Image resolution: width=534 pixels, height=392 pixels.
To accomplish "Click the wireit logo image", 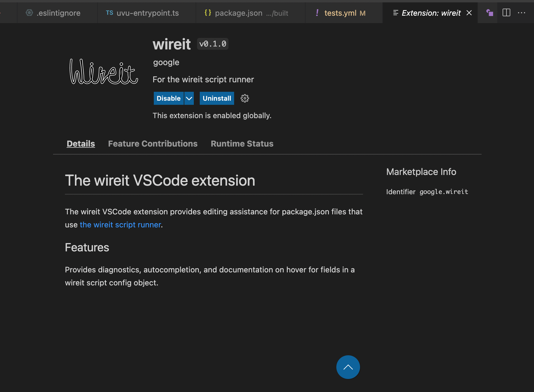I will (x=104, y=71).
